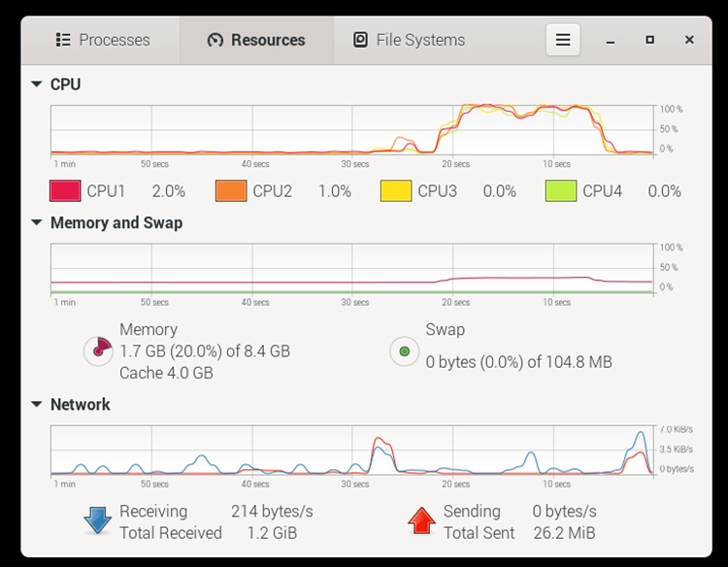Collapse the Network section

click(x=36, y=404)
